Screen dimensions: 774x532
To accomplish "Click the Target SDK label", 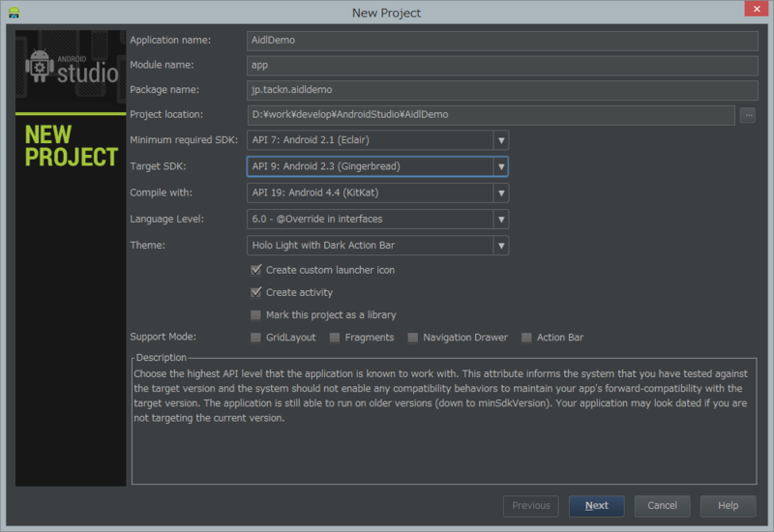I will point(158,166).
